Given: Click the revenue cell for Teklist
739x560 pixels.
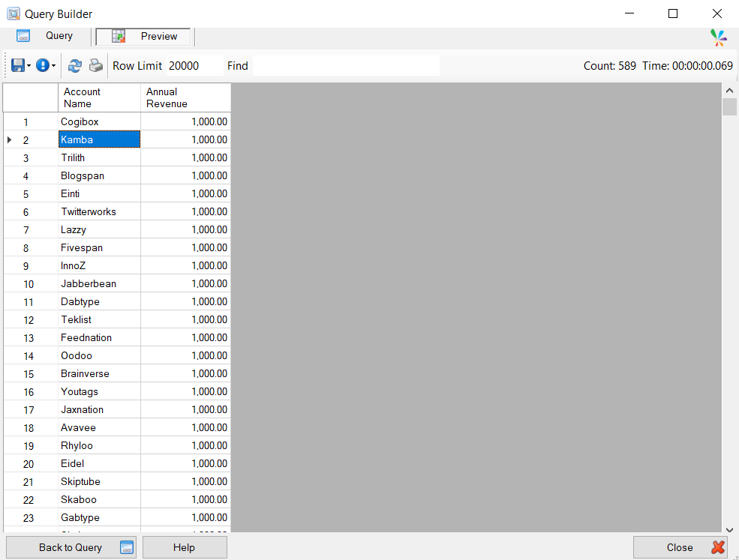Looking at the screenshot, I should click(186, 319).
